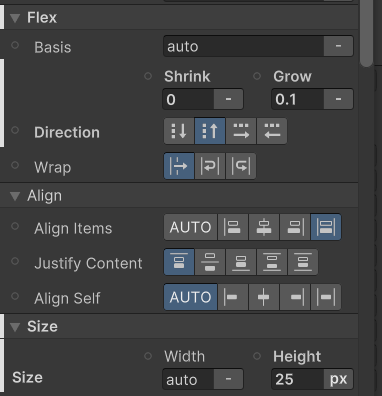Click the circle marker beside Width
Screen dimensions: 382x396
point(148,356)
